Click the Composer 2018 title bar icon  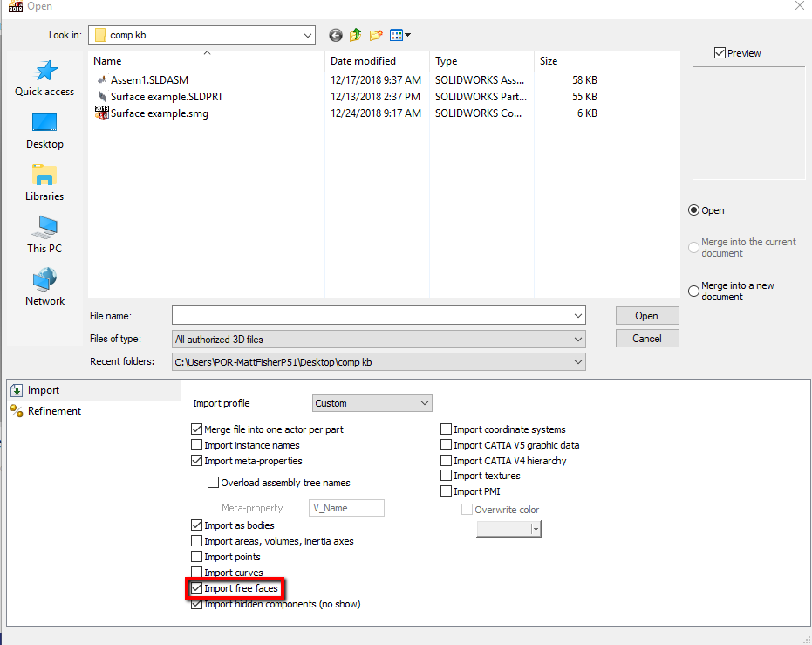tap(16, 6)
